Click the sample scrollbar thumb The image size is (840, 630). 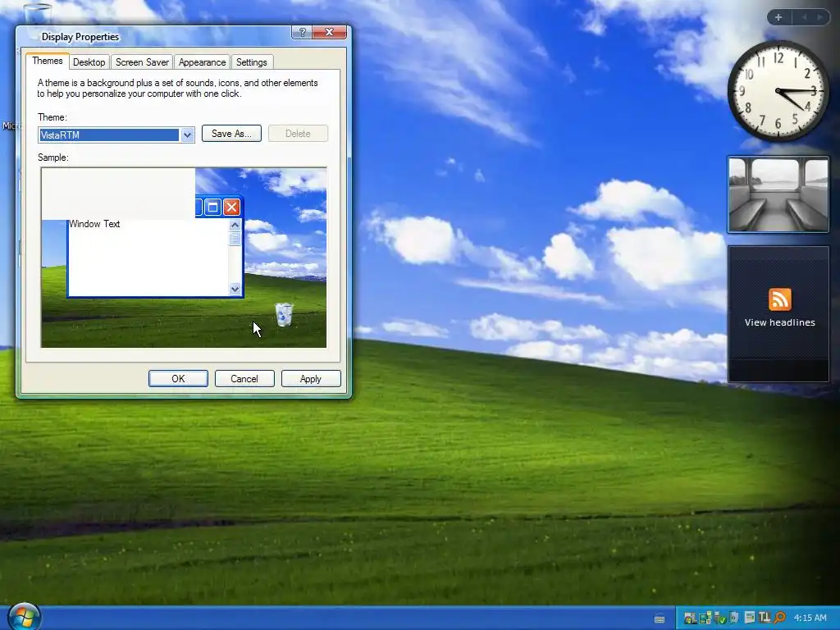pyautogui.click(x=235, y=239)
